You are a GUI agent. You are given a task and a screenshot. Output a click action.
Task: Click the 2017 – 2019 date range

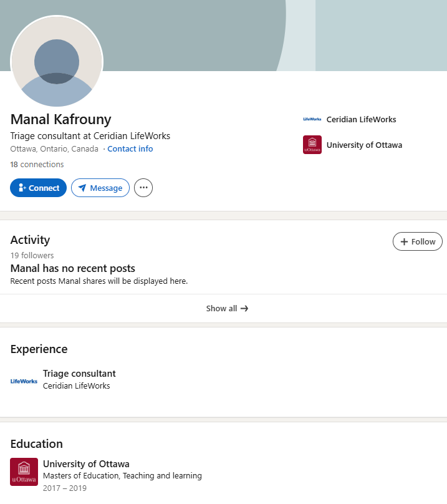(65, 488)
